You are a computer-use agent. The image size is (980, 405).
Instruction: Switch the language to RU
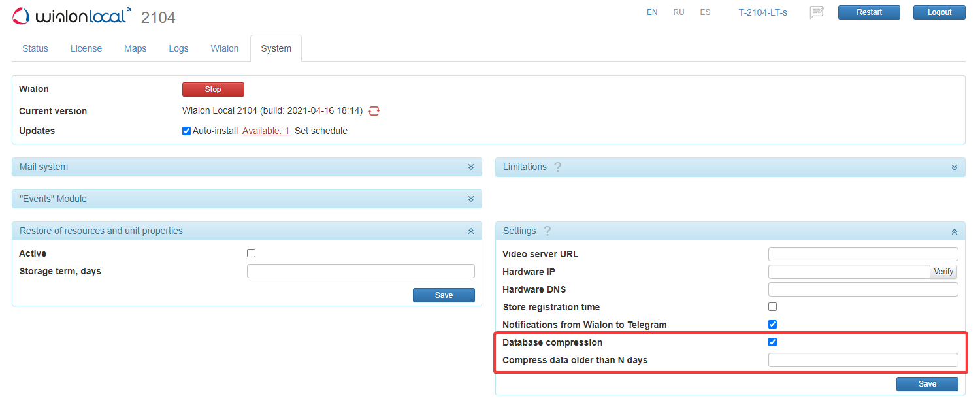[x=678, y=12]
